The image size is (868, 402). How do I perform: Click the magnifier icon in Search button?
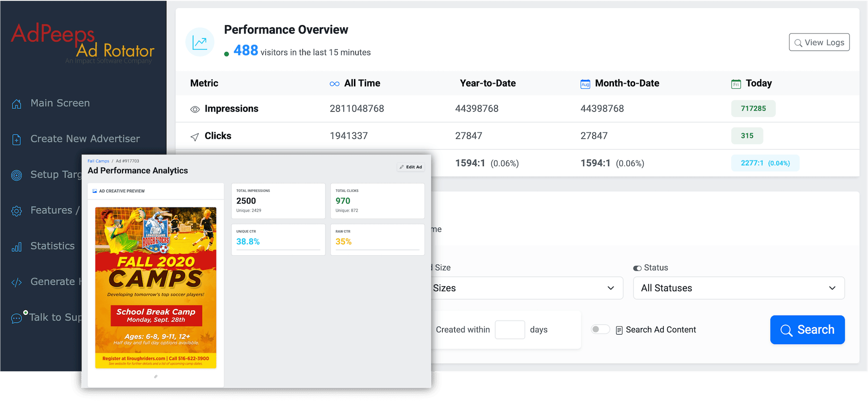(787, 331)
